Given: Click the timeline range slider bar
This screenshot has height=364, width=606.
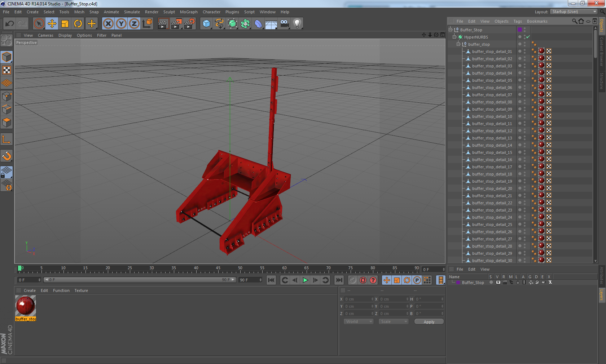Looking at the screenshot, I should click(x=140, y=280).
